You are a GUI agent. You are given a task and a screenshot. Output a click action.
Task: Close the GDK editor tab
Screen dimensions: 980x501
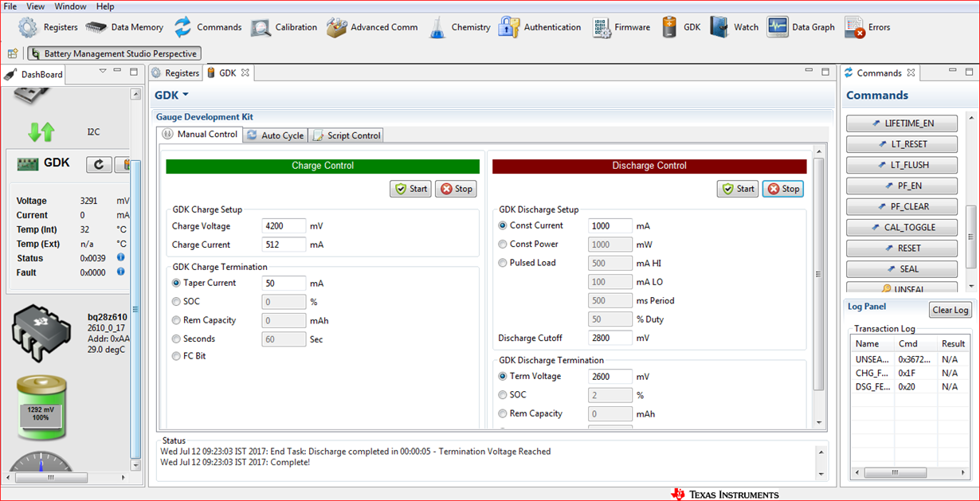click(245, 72)
